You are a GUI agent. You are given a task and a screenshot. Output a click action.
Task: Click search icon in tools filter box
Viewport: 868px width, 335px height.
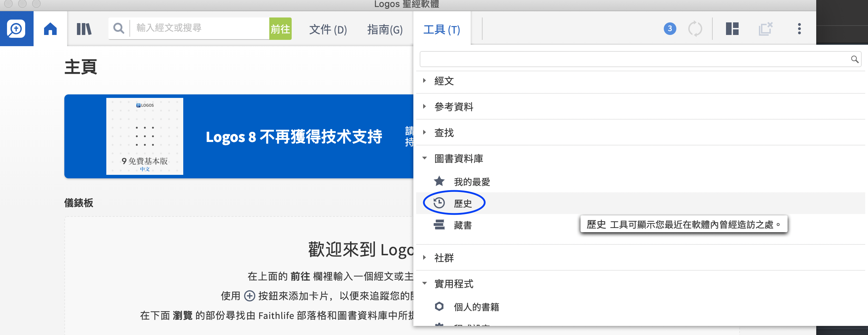pyautogui.click(x=855, y=59)
